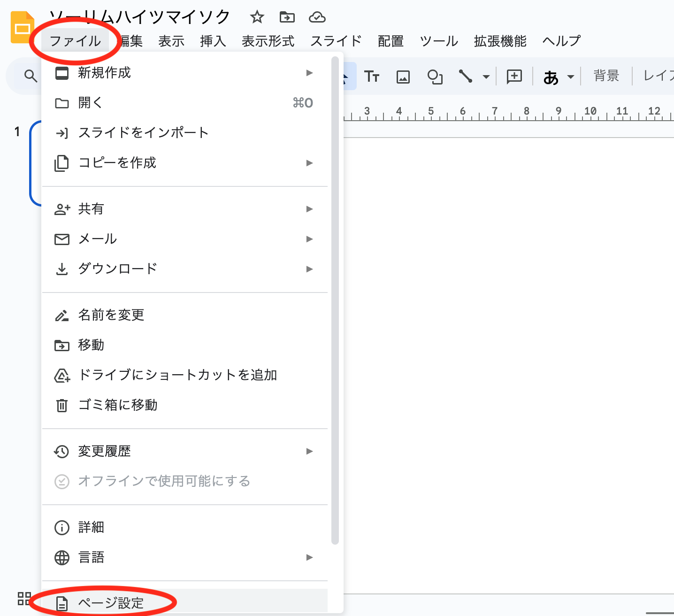Choose ページ設定 from the File menu
The image size is (674, 616).
click(111, 603)
